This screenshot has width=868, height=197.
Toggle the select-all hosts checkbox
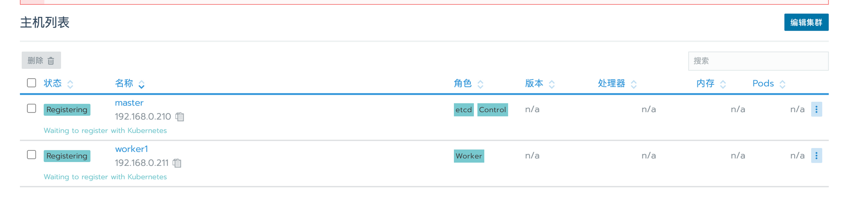(x=31, y=83)
